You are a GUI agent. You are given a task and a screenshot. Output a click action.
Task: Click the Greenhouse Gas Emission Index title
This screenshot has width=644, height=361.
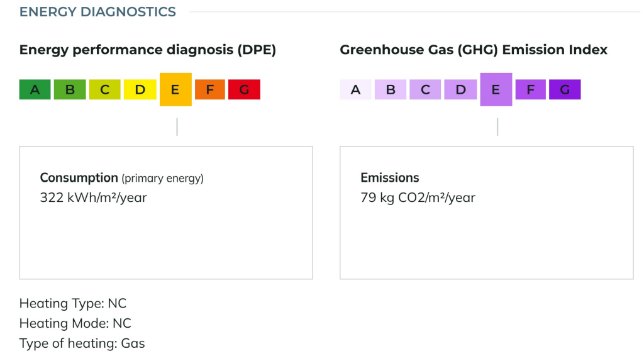[474, 50]
